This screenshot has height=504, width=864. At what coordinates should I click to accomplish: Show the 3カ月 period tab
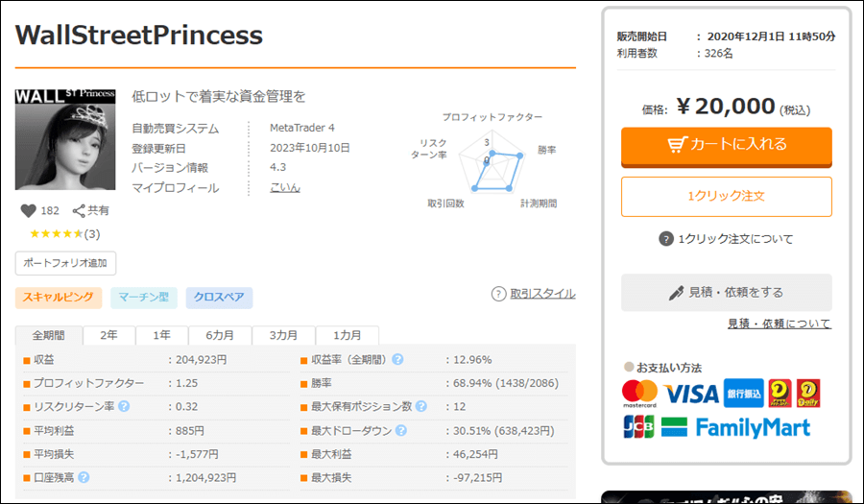tap(283, 336)
